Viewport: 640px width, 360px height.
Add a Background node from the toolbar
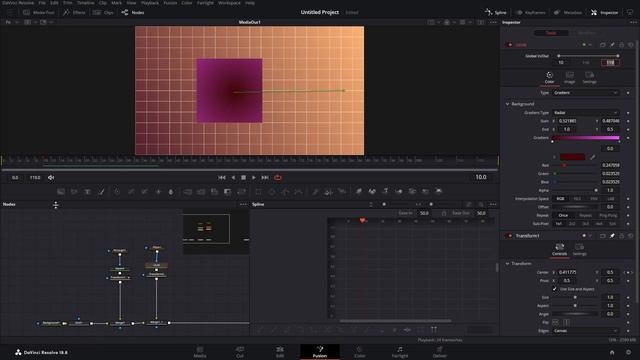tap(61, 191)
